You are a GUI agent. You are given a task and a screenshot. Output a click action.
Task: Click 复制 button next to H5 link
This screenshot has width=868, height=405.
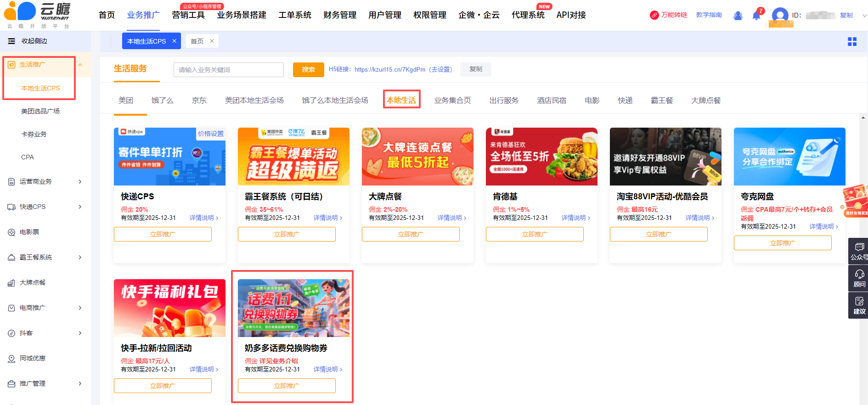coord(476,69)
